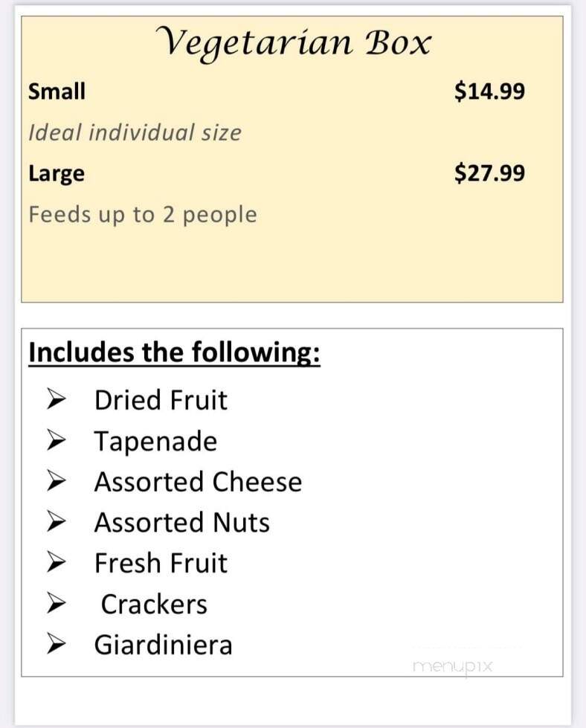Click the Assorted Cheese list item
This screenshot has width=586, height=728.
[198, 481]
